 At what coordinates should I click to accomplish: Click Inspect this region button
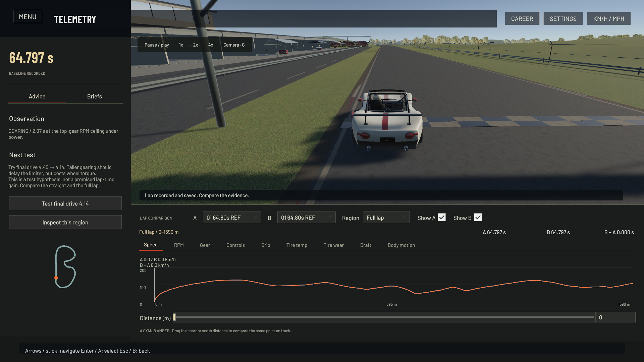coord(65,222)
